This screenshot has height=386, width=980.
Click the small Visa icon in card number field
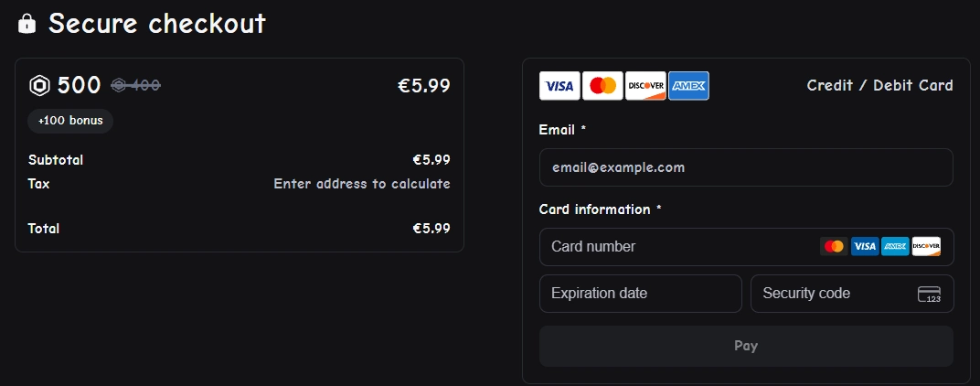click(865, 246)
